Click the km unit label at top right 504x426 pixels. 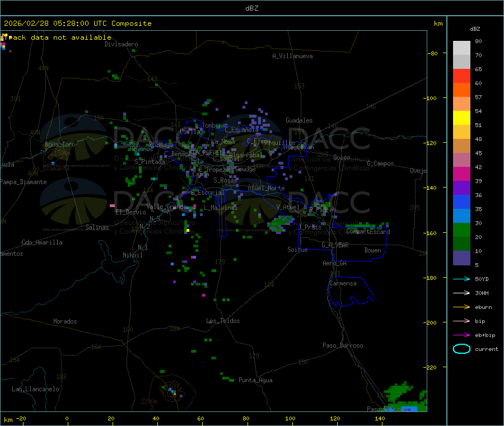pos(438,24)
